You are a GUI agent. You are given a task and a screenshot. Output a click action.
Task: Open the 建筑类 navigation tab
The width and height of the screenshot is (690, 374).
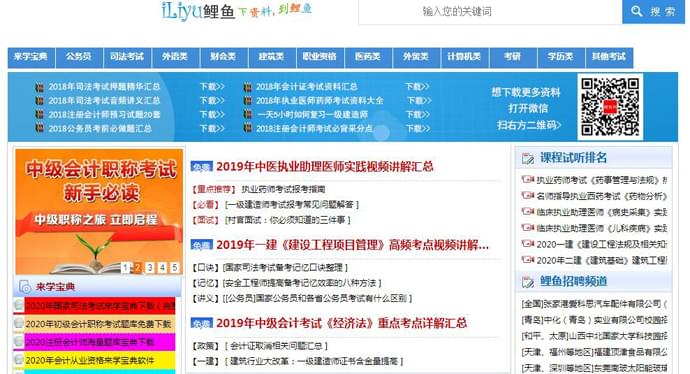272,57
